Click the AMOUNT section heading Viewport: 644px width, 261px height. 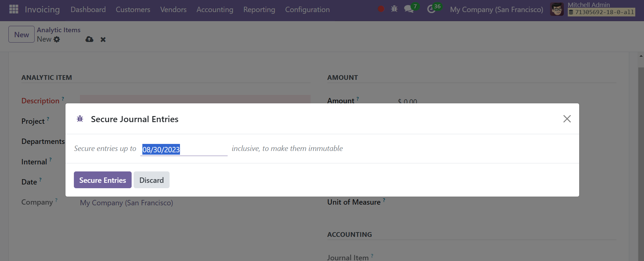342,77
